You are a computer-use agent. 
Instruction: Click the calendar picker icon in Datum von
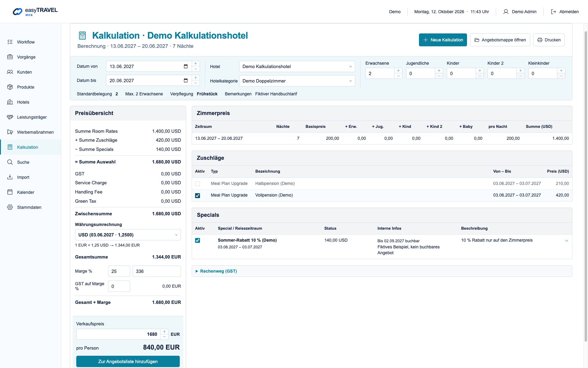tap(186, 67)
